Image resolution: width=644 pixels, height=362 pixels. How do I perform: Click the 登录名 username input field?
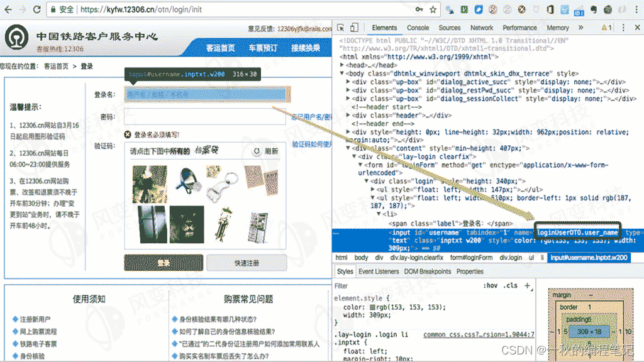(x=205, y=94)
